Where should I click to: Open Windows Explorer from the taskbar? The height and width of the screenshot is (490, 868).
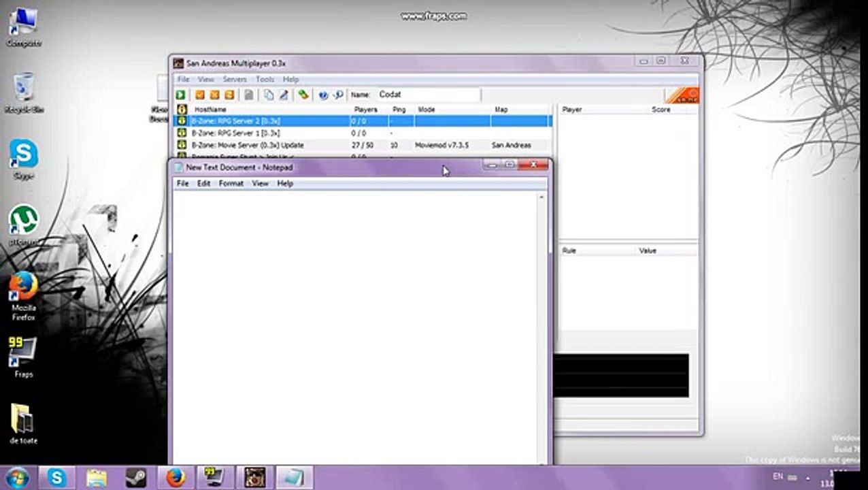96,478
